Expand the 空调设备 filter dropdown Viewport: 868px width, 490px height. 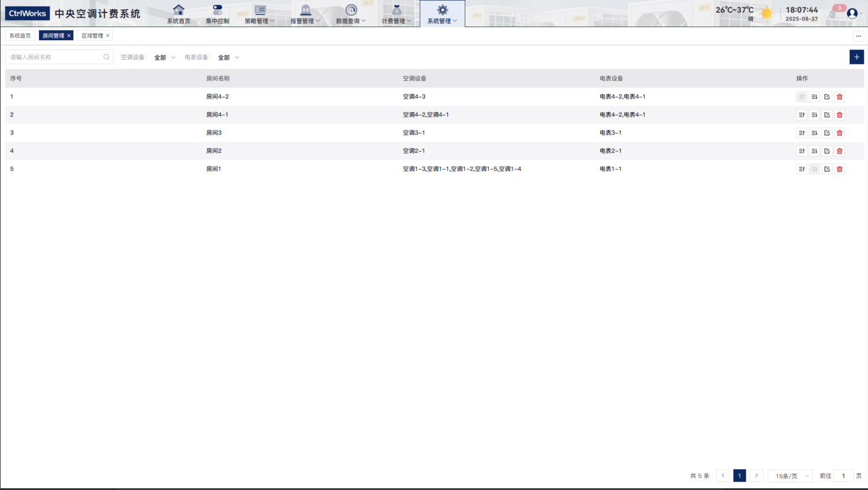pos(165,58)
